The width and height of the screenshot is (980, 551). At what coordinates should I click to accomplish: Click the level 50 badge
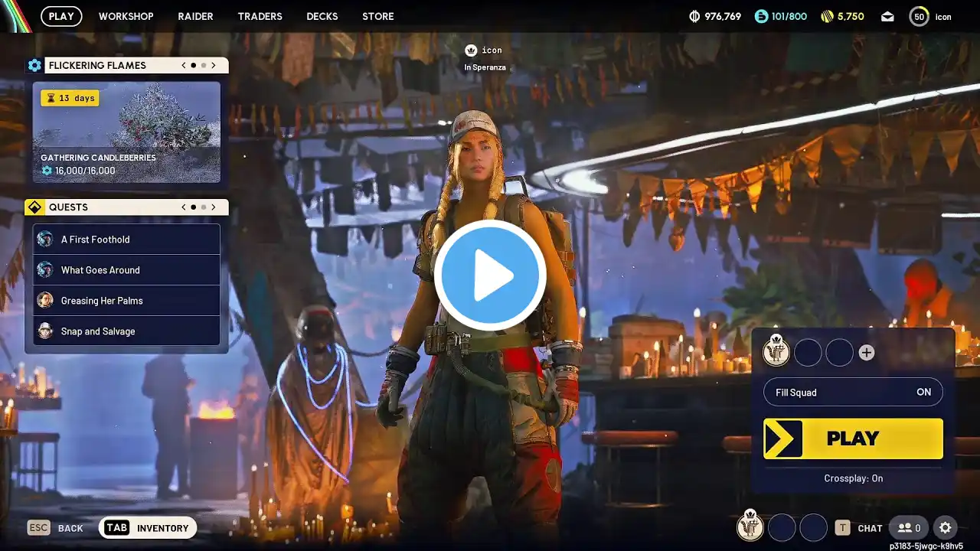(x=919, y=16)
